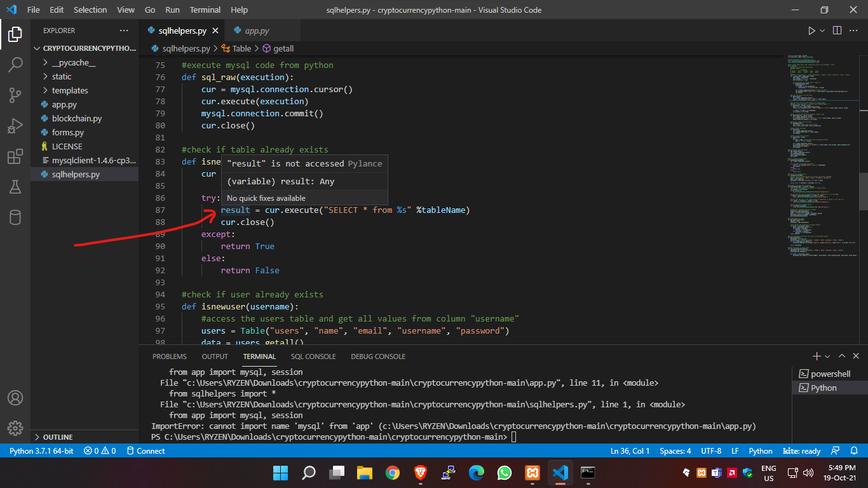Image resolution: width=868 pixels, height=488 pixels.
Task: Open the terminal profile dropdown chevron
Action: point(826,356)
